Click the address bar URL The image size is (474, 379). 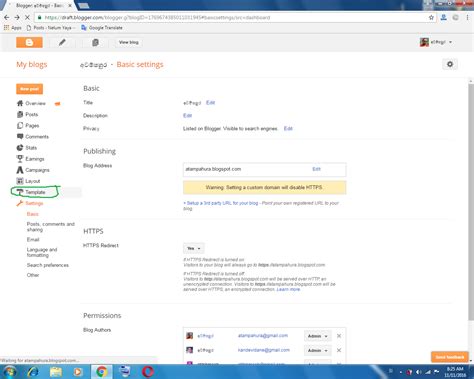[157, 17]
